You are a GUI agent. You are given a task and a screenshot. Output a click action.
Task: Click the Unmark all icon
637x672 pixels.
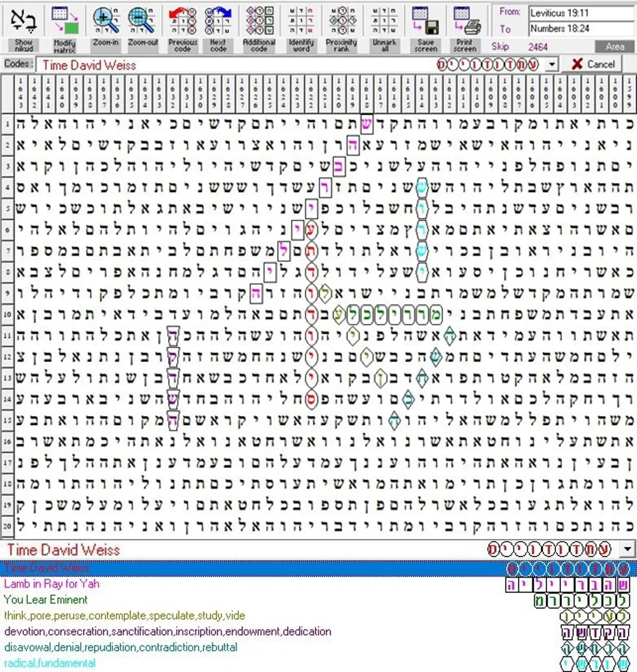[384, 20]
